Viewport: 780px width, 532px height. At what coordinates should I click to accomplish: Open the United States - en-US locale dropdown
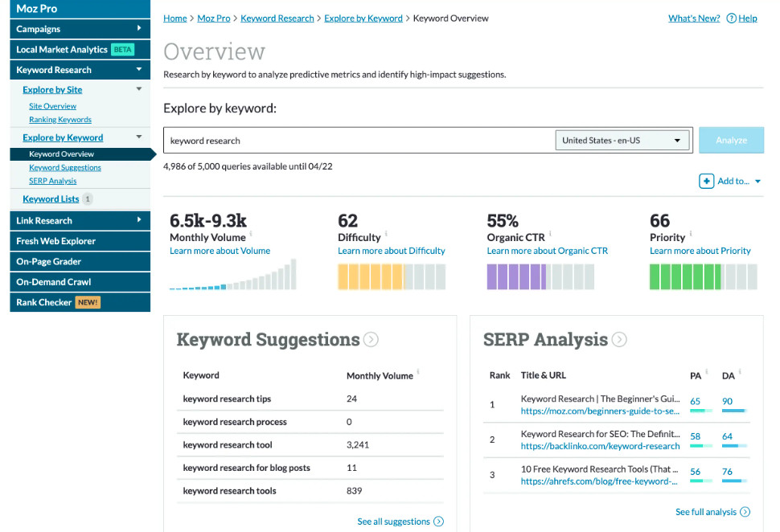point(622,140)
